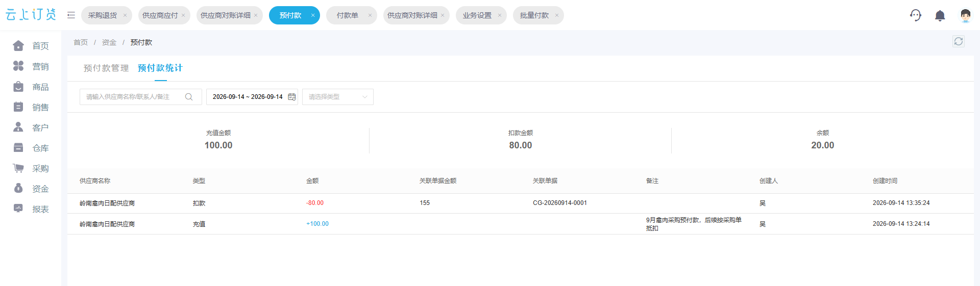The image size is (980, 286).
Task: Open 资金 in sidebar
Action: [31, 189]
